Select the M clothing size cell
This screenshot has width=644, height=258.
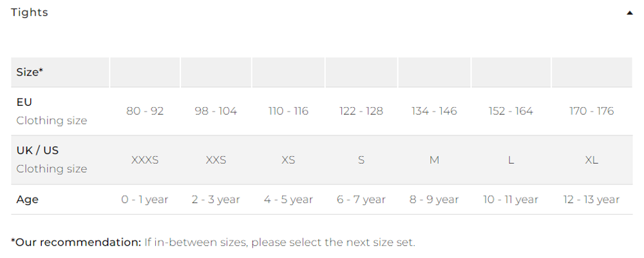coord(434,160)
